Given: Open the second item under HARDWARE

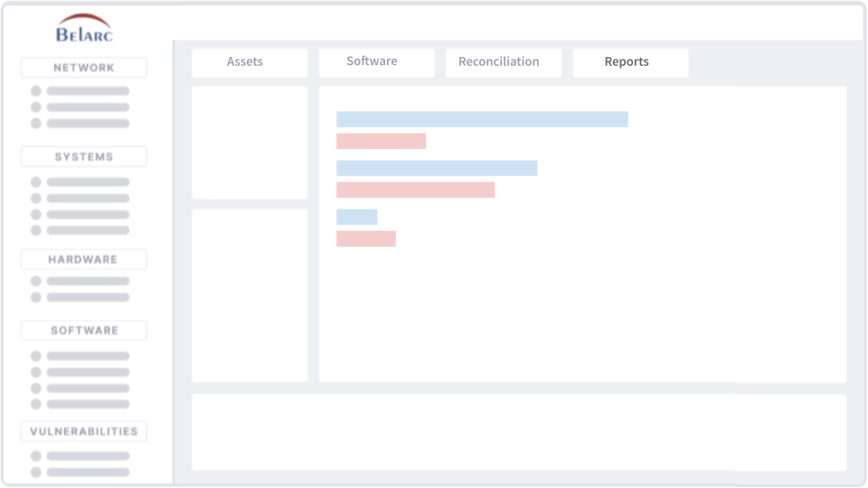Looking at the screenshot, I should click(x=88, y=297).
